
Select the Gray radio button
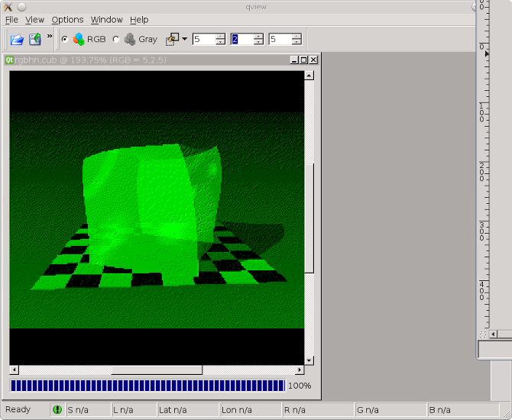[x=116, y=39]
